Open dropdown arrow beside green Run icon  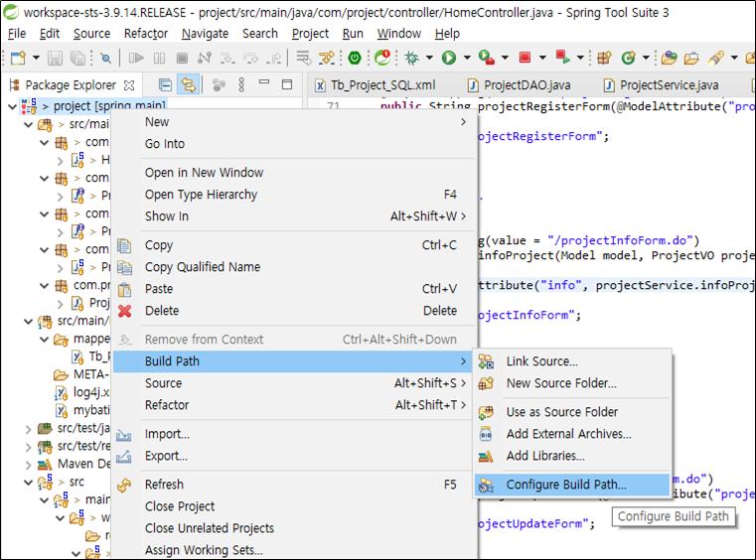(467, 58)
